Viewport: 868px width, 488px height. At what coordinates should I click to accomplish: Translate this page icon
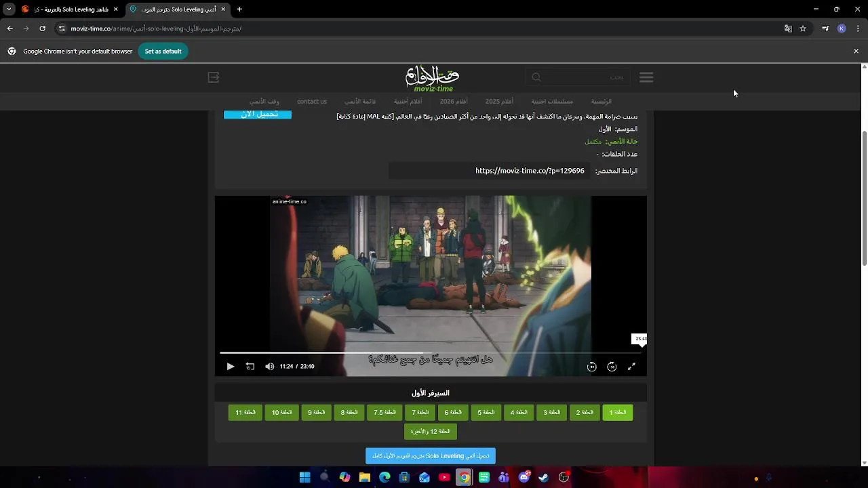[788, 28]
